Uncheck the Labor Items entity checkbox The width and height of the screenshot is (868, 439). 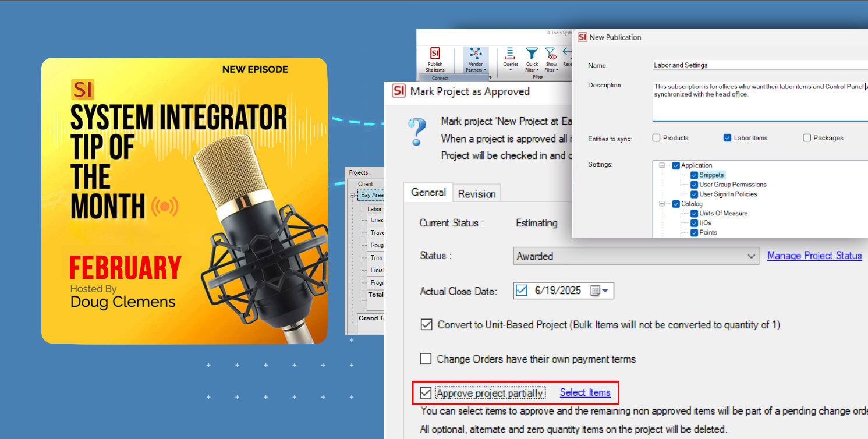(x=727, y=138)
